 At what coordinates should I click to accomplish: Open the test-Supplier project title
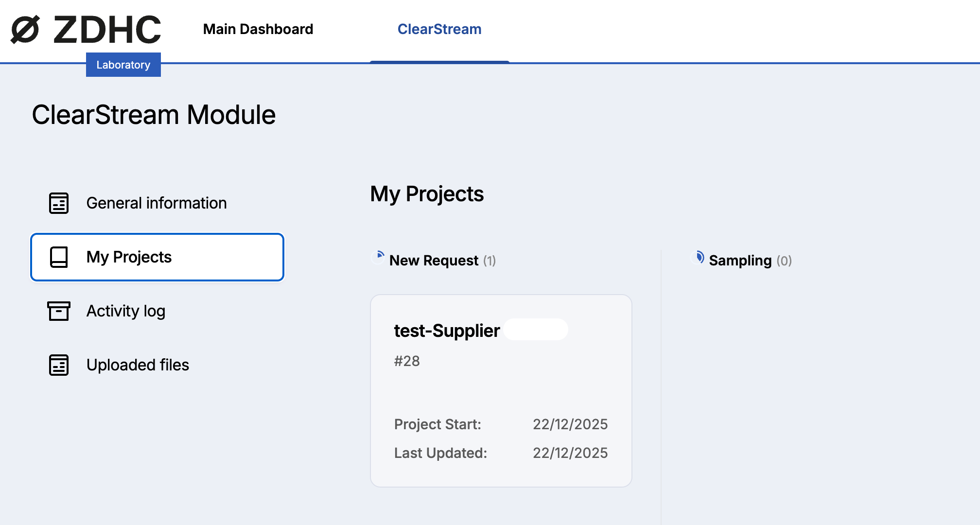[x=447, y=331]
